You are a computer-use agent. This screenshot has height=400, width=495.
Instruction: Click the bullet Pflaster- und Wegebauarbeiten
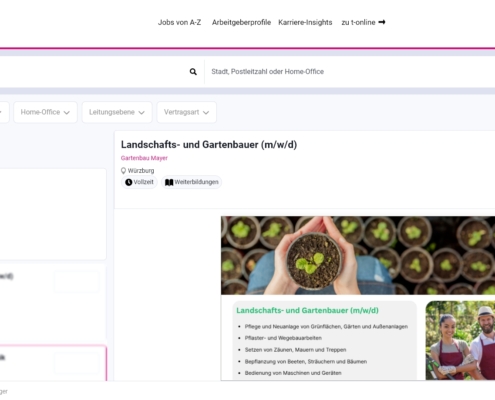pos(283,338)
